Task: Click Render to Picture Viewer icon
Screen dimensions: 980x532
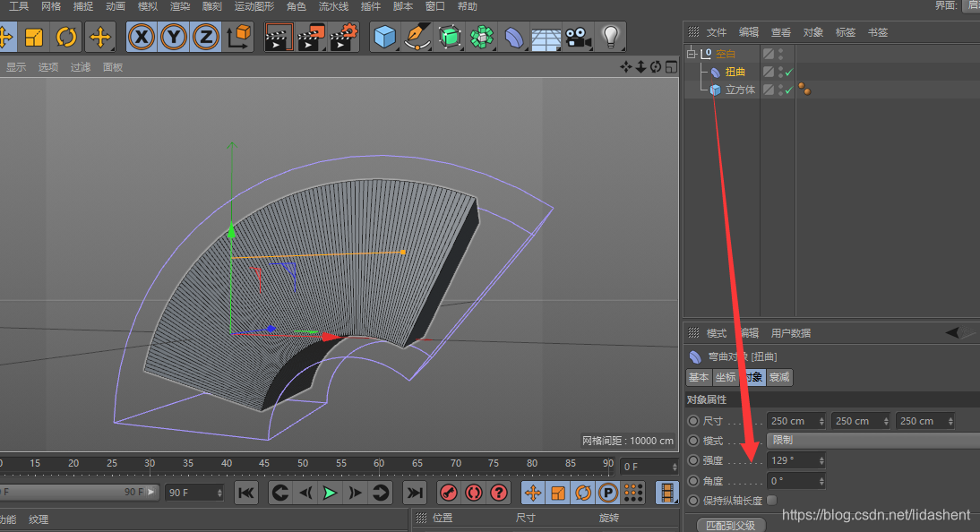Action: click(311, 38)
